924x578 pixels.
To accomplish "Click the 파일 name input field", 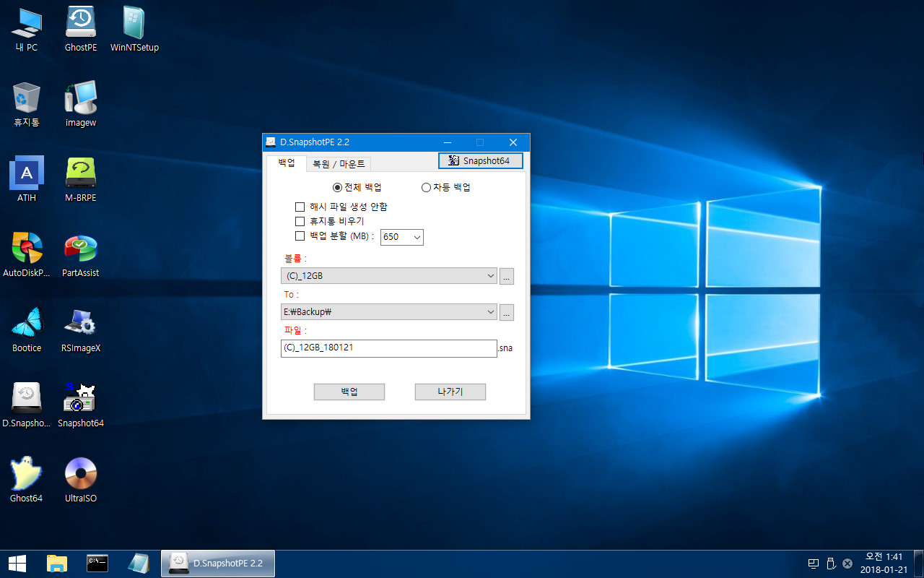I will click(389, 348).
